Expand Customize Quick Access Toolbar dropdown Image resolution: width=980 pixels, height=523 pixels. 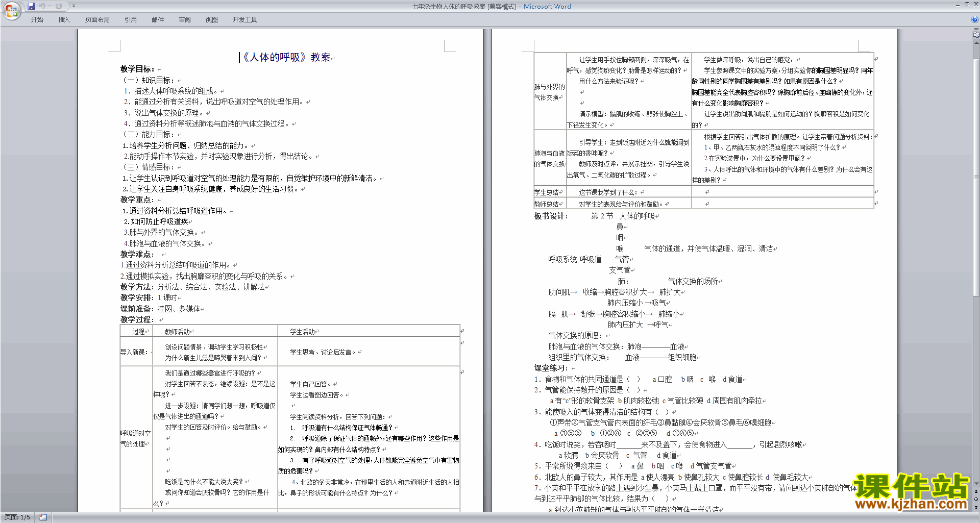(73, 6)
